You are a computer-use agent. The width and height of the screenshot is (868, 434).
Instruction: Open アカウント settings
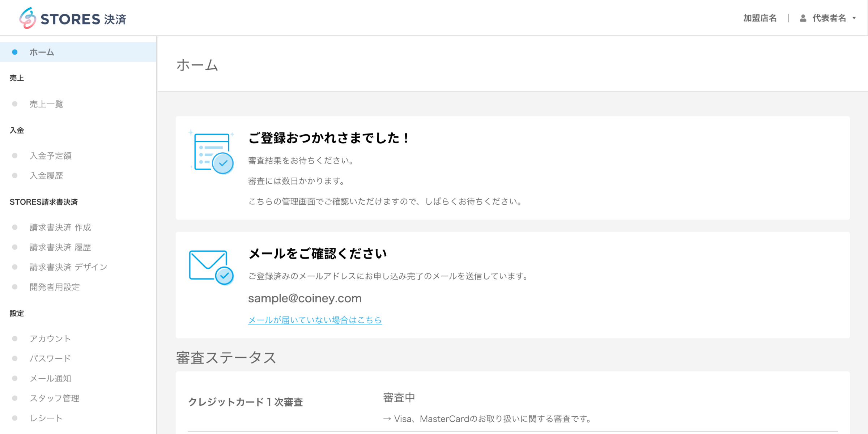click(x=50, y=339)
